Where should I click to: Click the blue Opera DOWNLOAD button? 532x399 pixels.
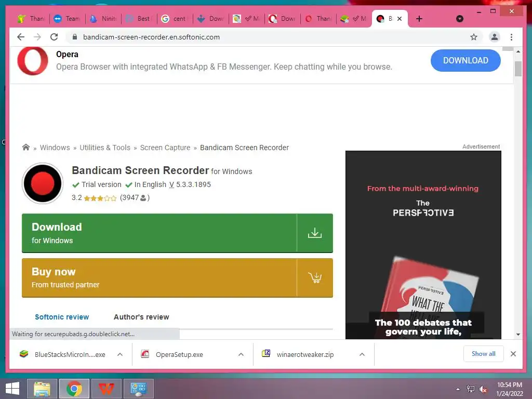[465, 60]
